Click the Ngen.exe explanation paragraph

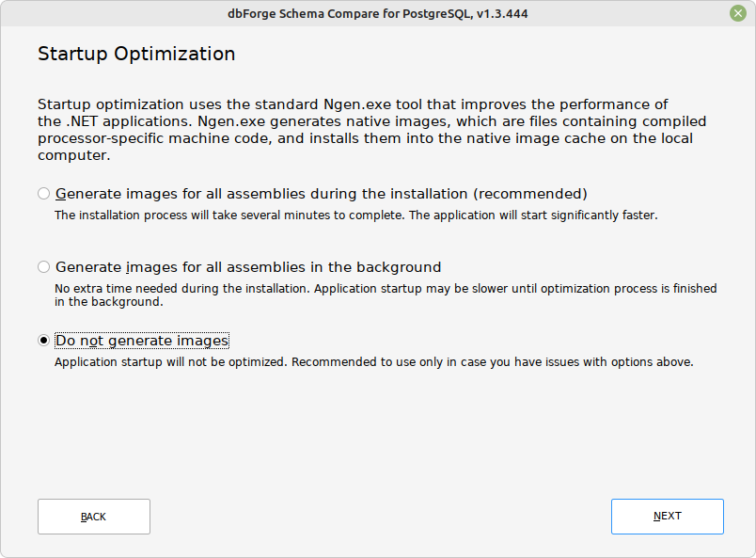(x=371, y=130)
